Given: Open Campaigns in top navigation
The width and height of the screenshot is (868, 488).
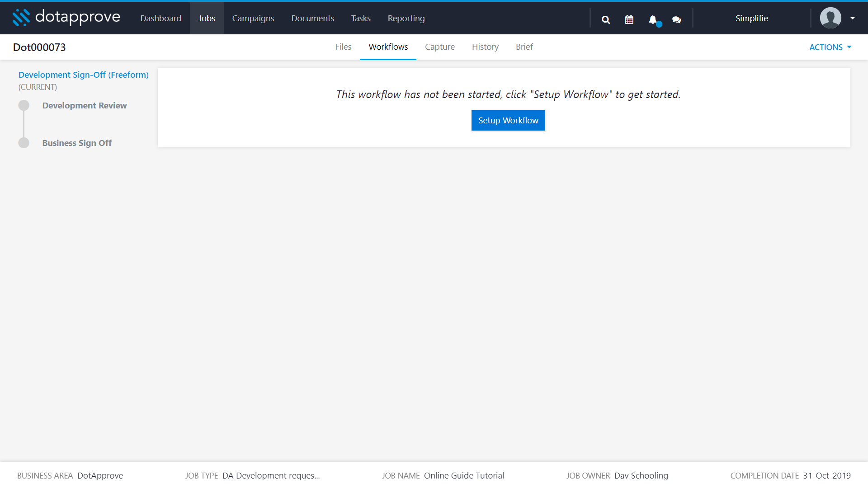Looking at the screenshot, I should pos(253,18).
